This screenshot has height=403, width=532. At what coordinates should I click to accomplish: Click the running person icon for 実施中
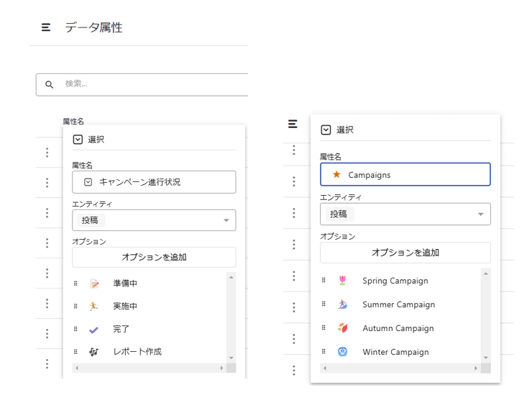(94, 306)
